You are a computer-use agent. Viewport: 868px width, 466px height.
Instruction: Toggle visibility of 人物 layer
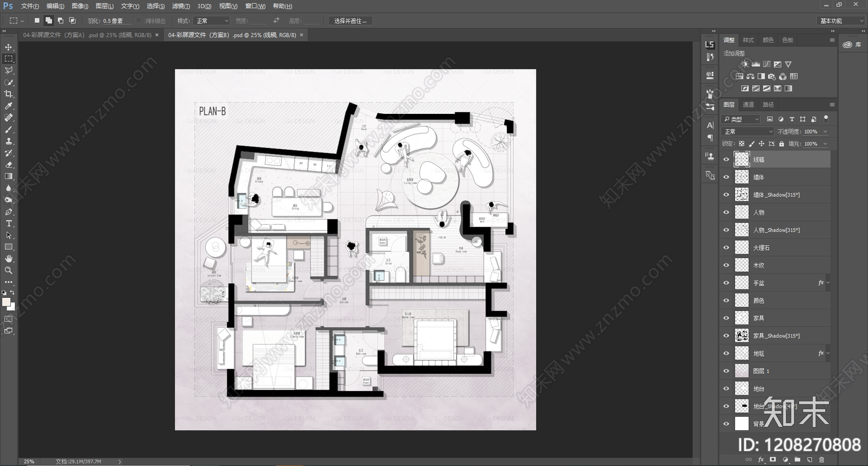tap(726, 212)
